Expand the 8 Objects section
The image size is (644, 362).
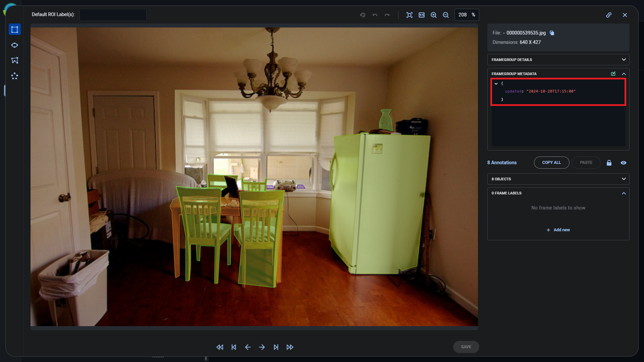(x=624, y=179)
